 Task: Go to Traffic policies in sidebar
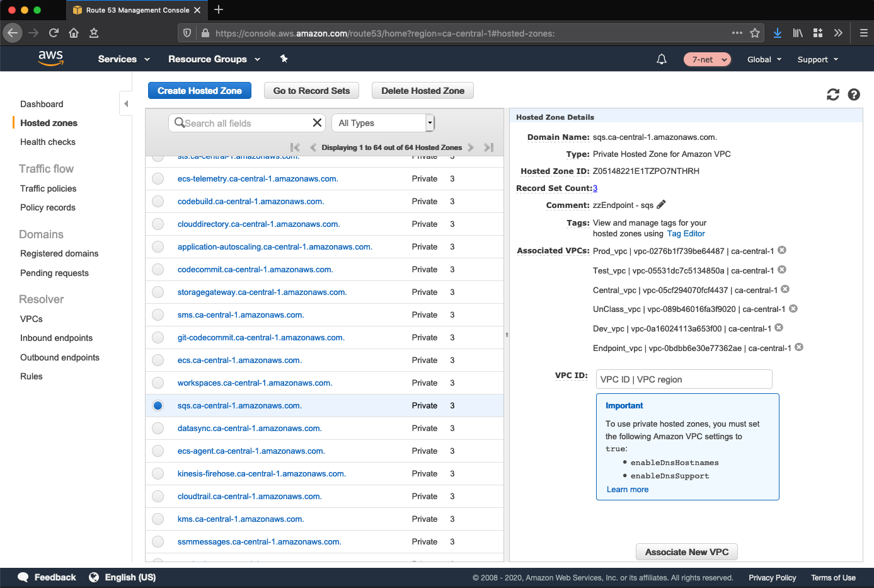[48, 188]
